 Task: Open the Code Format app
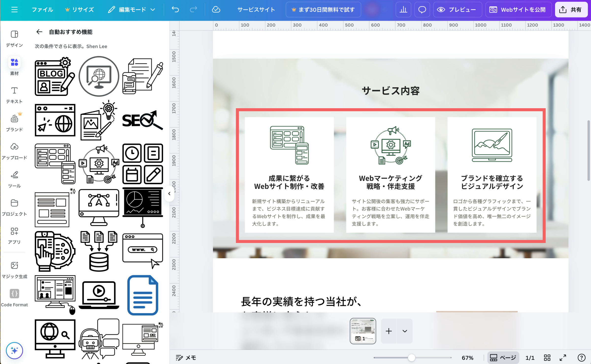point(14,298)
